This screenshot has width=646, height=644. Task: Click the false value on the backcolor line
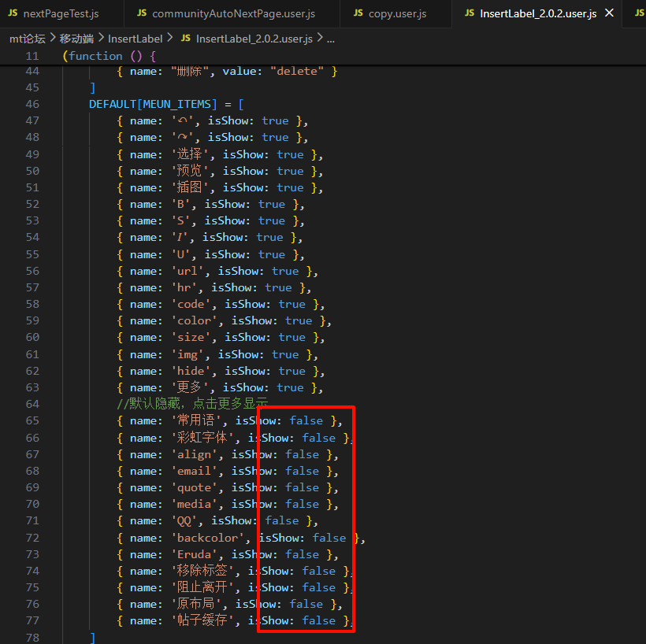(329, 538)
